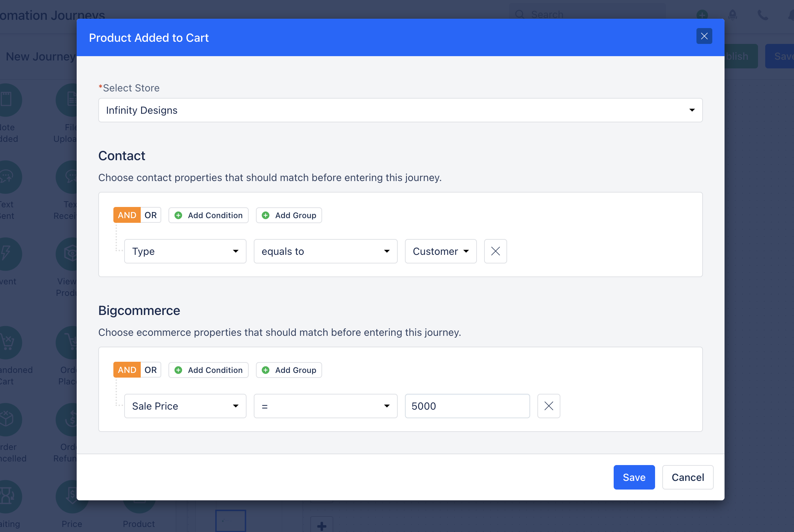Click the Text Sent trigger icon
The width and height of the screenshot is (794, 532).
tap(6, 177)
